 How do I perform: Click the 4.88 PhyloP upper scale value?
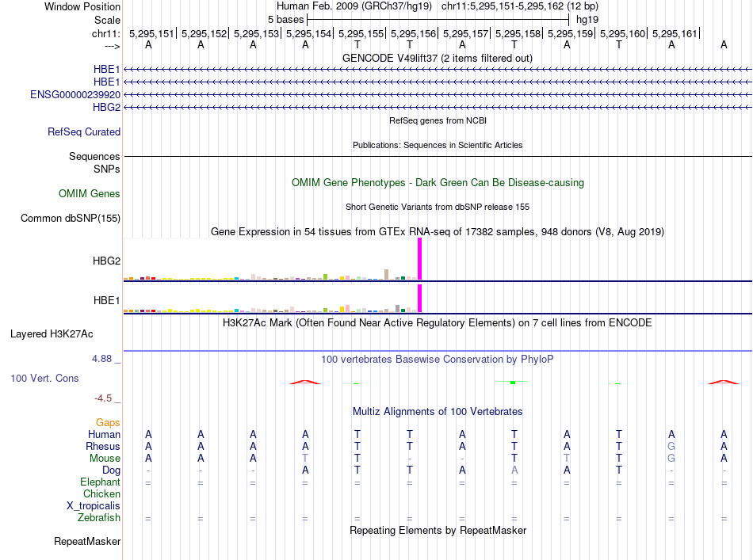click(101, 359)
